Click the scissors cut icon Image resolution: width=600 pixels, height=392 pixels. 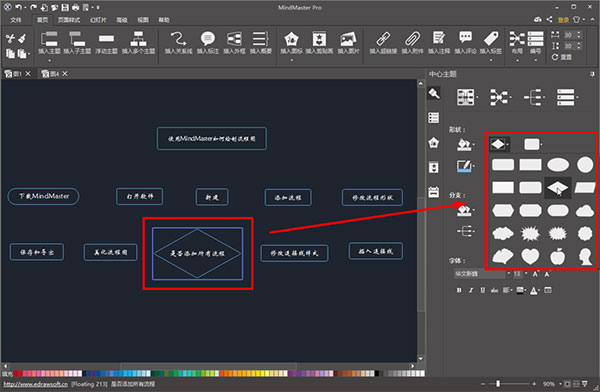click(10, 38)
